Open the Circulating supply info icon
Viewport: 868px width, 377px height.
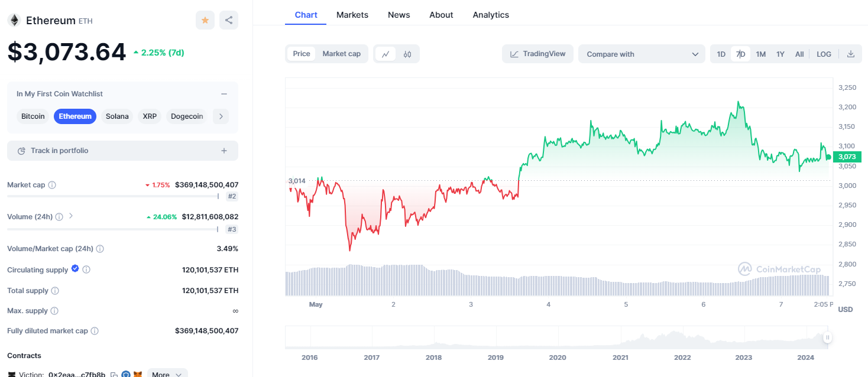coord(86,269)
